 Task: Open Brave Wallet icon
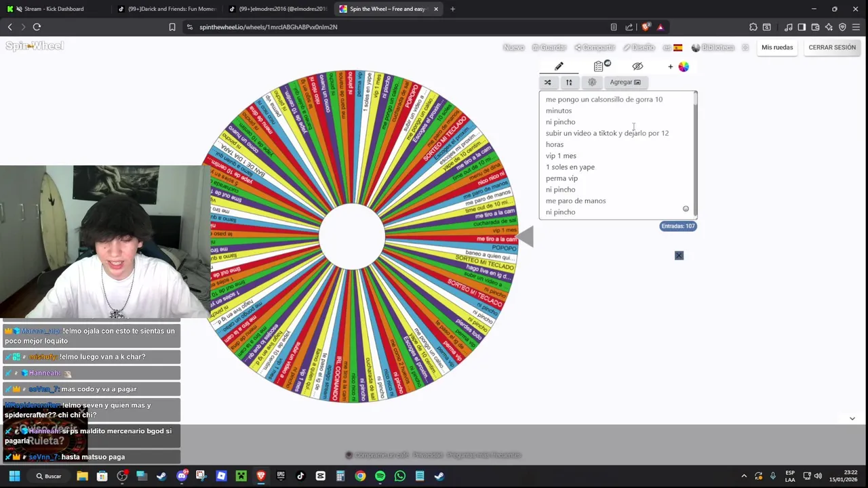point(815,27)
